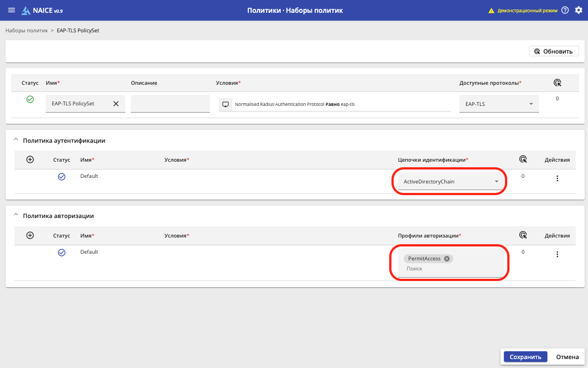Click the Цепочки идентификации column header

(x=433, y=159)
